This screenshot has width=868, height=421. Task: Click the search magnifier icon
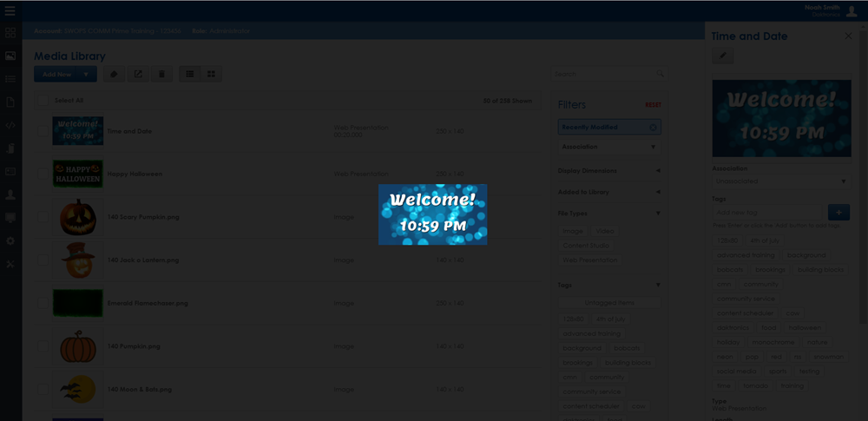(x=660, y=73)
